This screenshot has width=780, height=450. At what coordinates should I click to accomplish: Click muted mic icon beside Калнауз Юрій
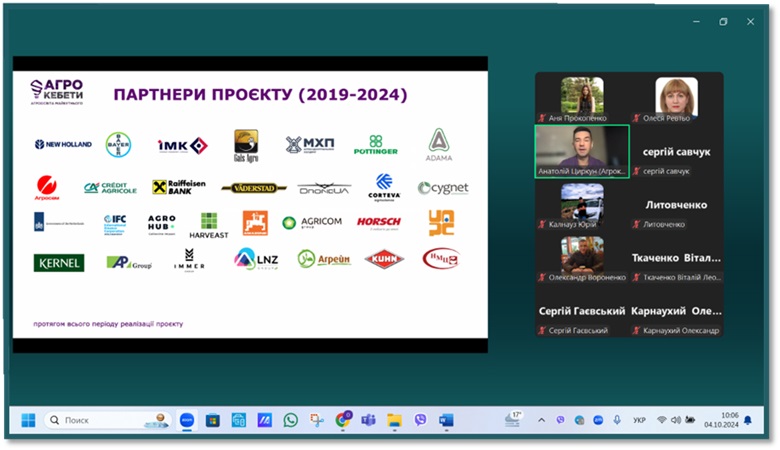pos(542,224)
